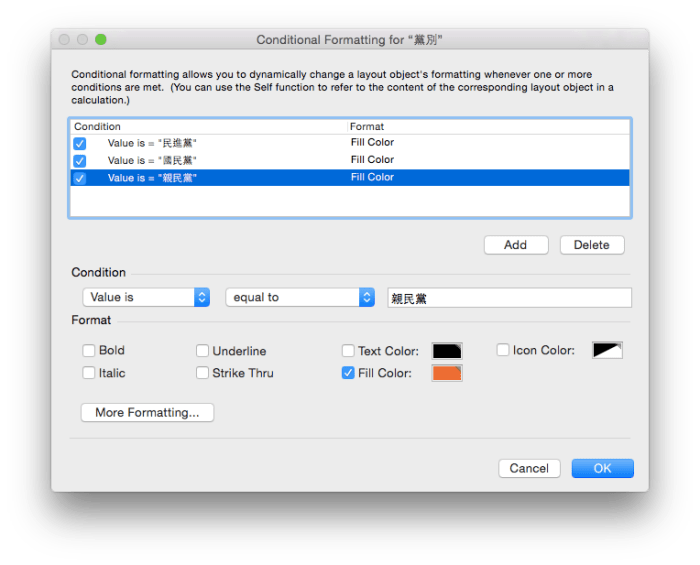Delete the selected condition
700x565 pixels.
pyautogui.click(x=591, y=245)
